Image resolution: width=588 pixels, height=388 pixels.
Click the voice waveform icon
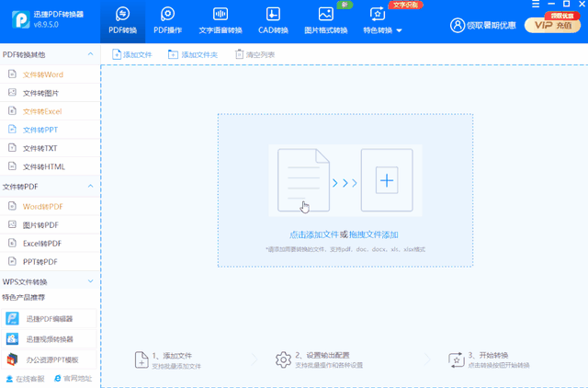(x=220, y=14)
